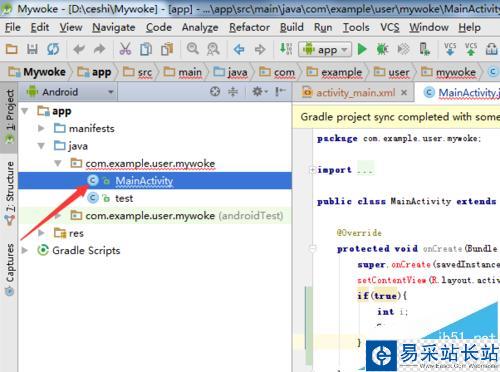Open project panel settings gear

(260, 91)
